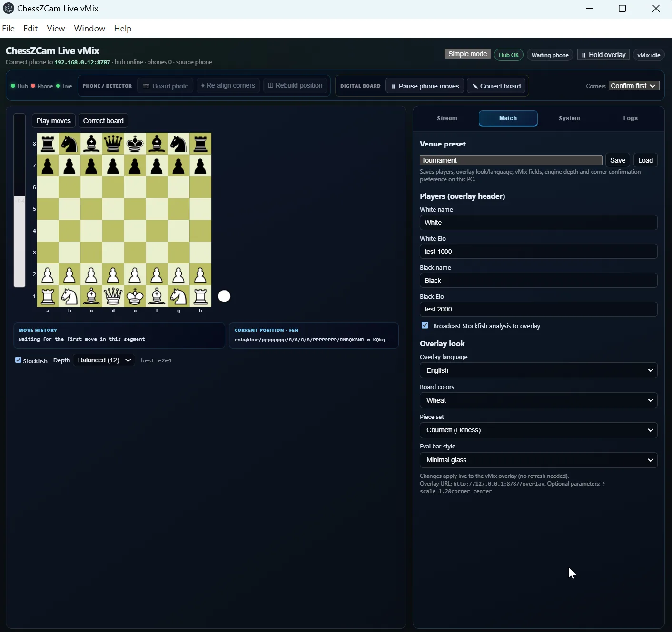The height and width of the screenshot is (632, 672).
Task: Click the black pawn on d7
Action: [x=113, y=165]
